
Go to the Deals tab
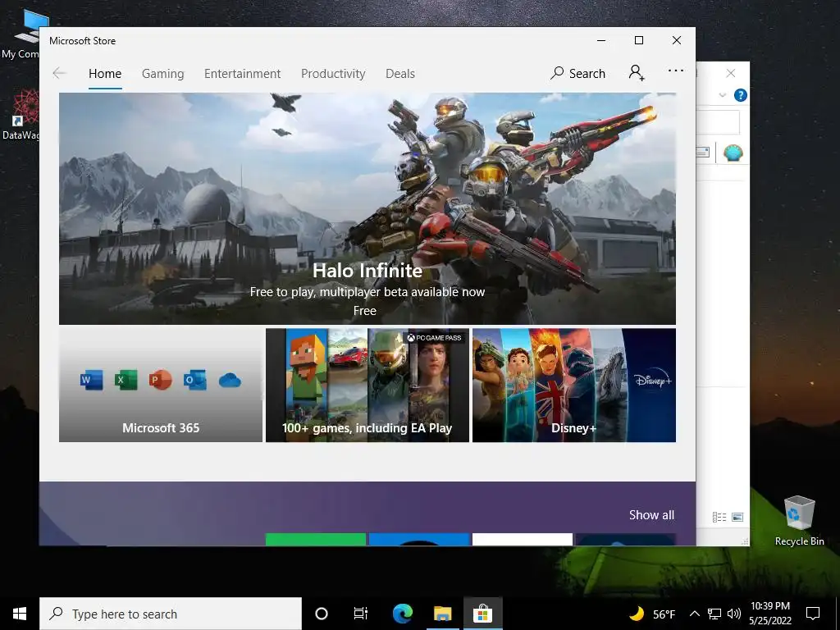[x=400, y=74]
